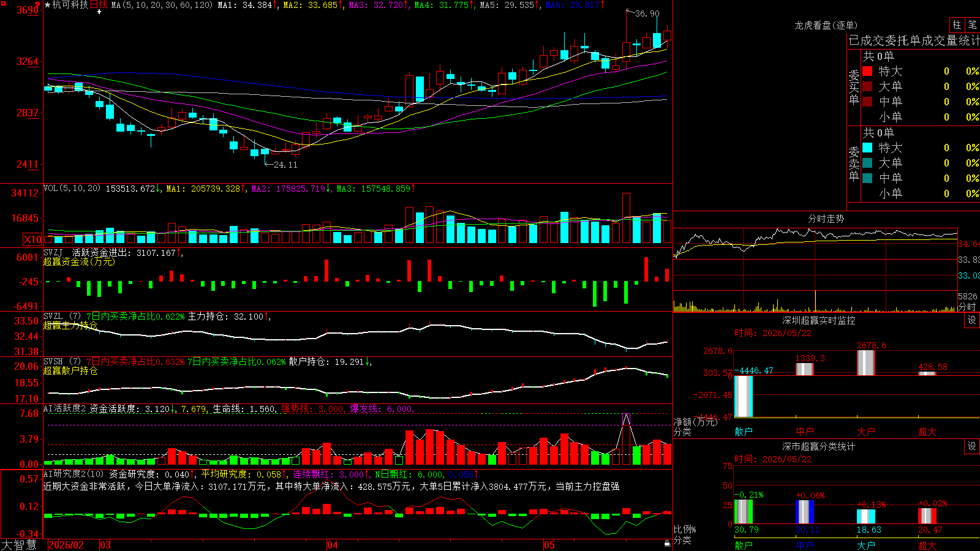The height and width of the screenshot is (551, 980).
Task: Click the MA1: 34.384 value
Action: pos(245,5)
